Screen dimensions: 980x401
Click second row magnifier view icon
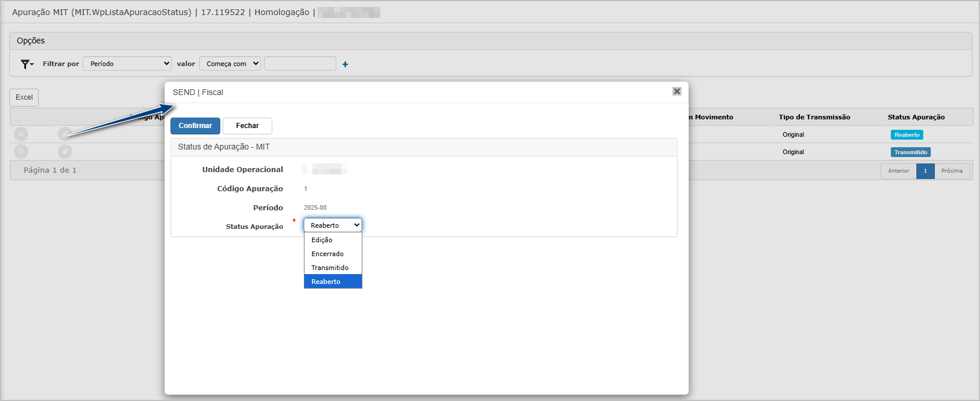click(x=21, y=152)
